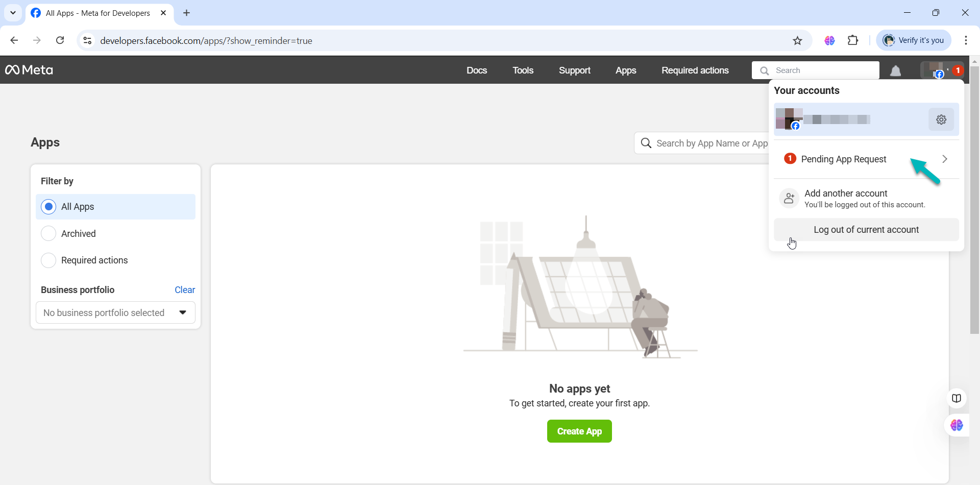Click the Your accounts heading
The height and width of the screenshot is (485, 980).
click(806, 90)
